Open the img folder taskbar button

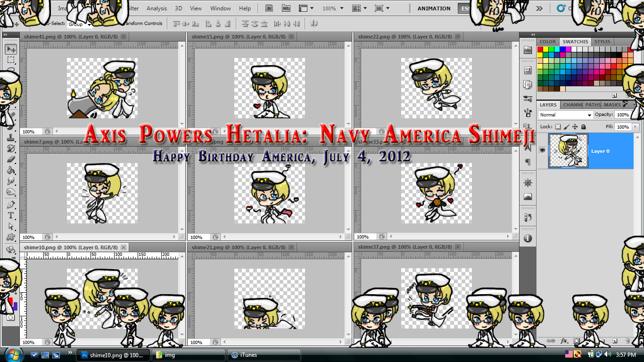click(x=189, y=355)
